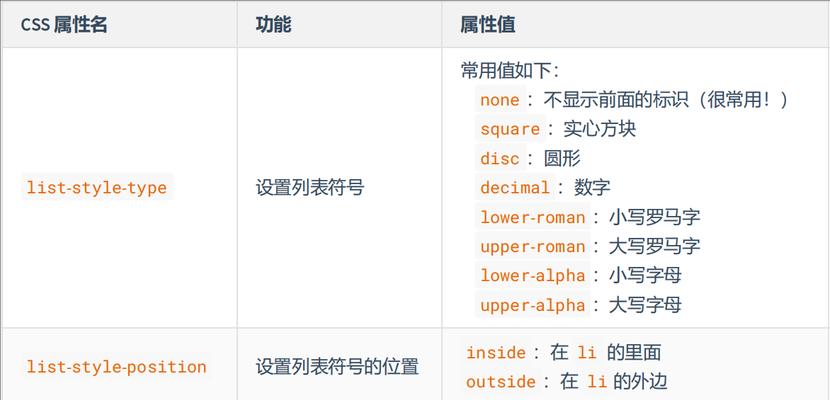
Task: Click the 'decimal' code value
Action: coord(515,187)
